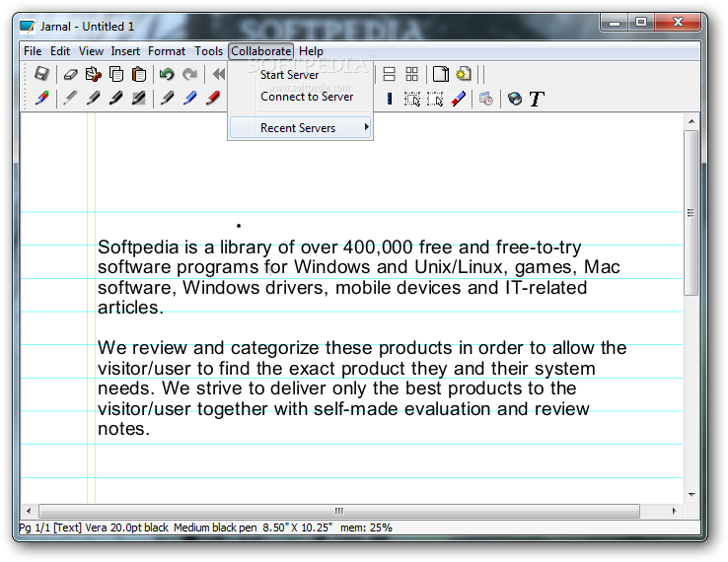The image size is (728, 562).
Task: Switch to four-grid thumbnail view icon
Action: 411,74
